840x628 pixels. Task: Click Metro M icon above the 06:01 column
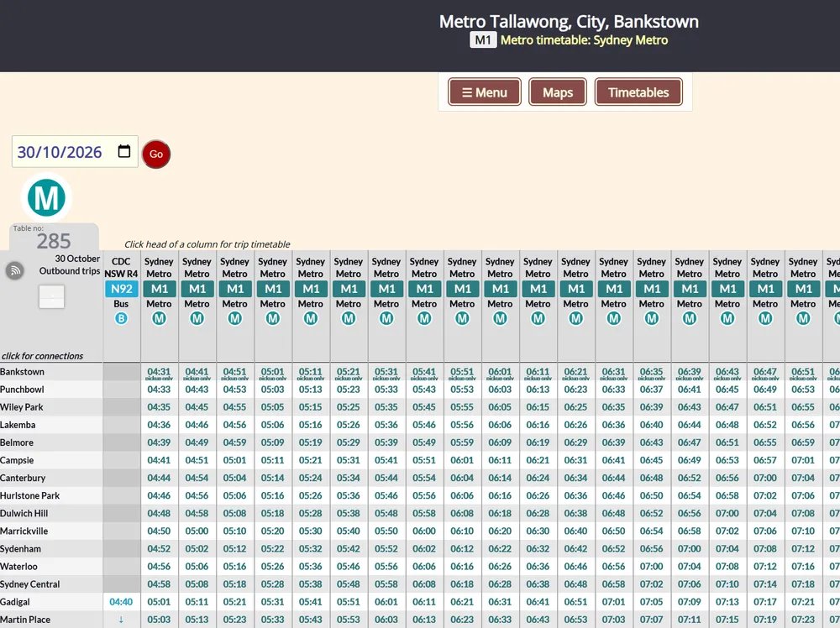pos(500,318)
